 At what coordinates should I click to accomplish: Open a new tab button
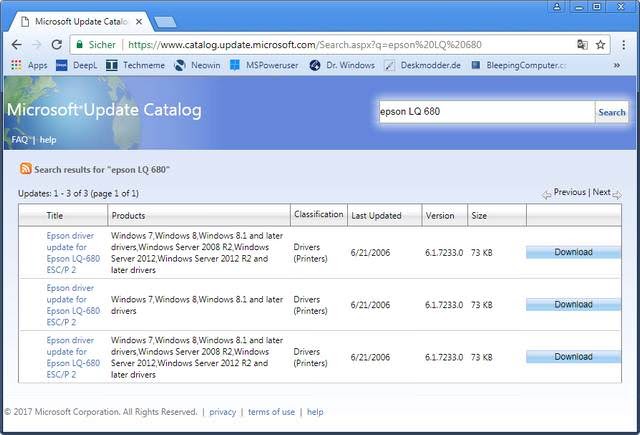click(x=165, y=22)
